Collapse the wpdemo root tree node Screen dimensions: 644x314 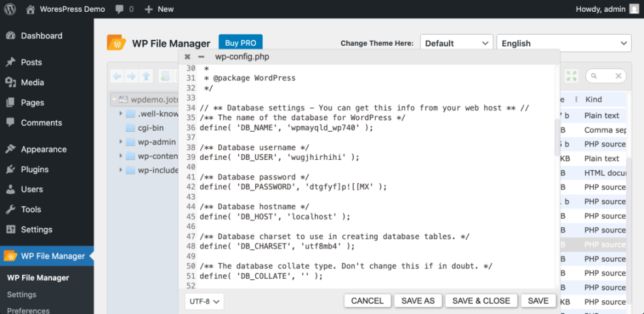pyautogui.click(x=114, y=99)
